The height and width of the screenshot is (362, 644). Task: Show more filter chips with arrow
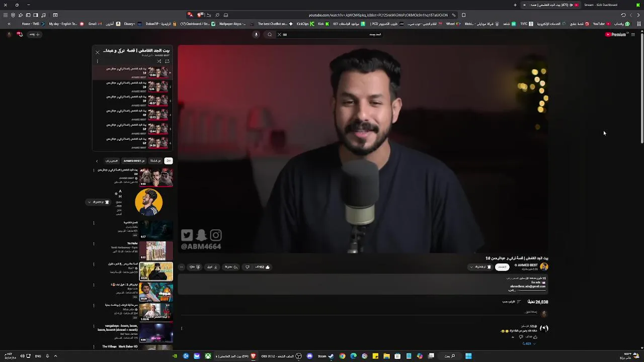pyautogui.click(x=97, y=161)
